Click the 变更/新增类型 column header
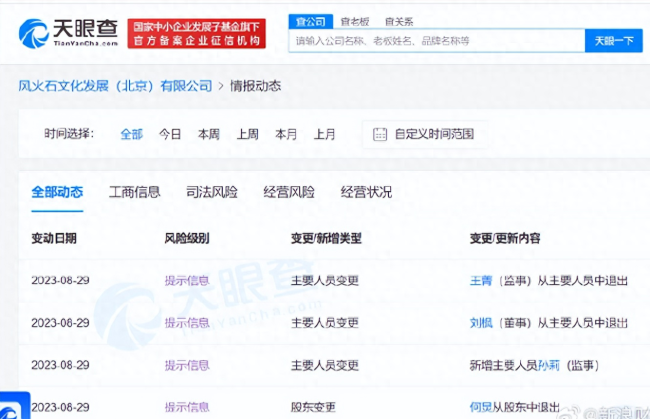 326,238
